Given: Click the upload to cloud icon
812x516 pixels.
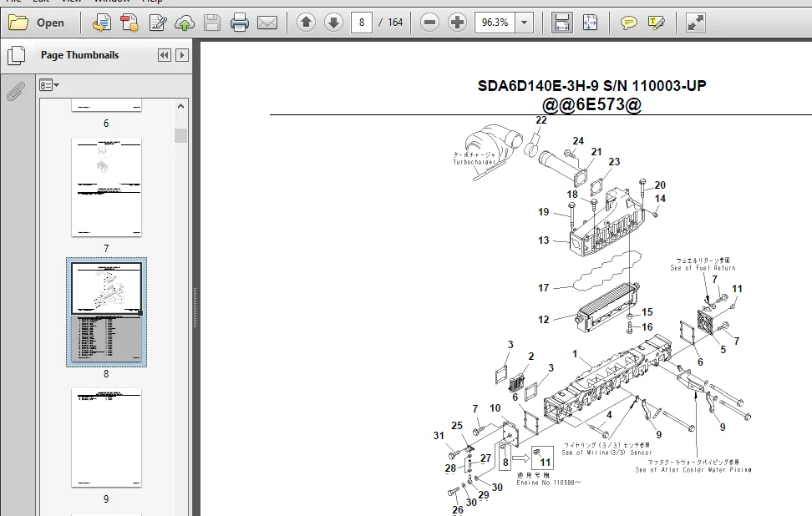Looking at the screenshot, I should tap(185, 23).
